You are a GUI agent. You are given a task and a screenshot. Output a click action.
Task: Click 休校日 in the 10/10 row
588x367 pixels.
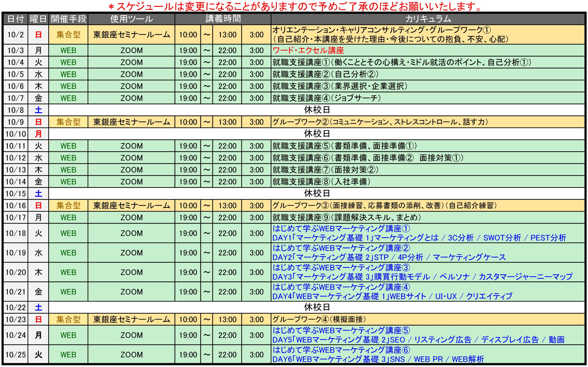pyautogui.click(x=317, y=134)
